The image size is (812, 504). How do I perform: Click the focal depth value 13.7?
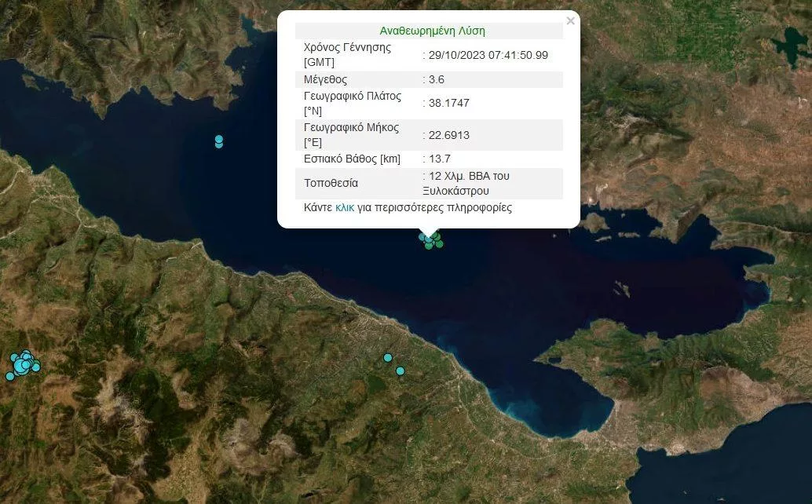(x=440, y=159)
